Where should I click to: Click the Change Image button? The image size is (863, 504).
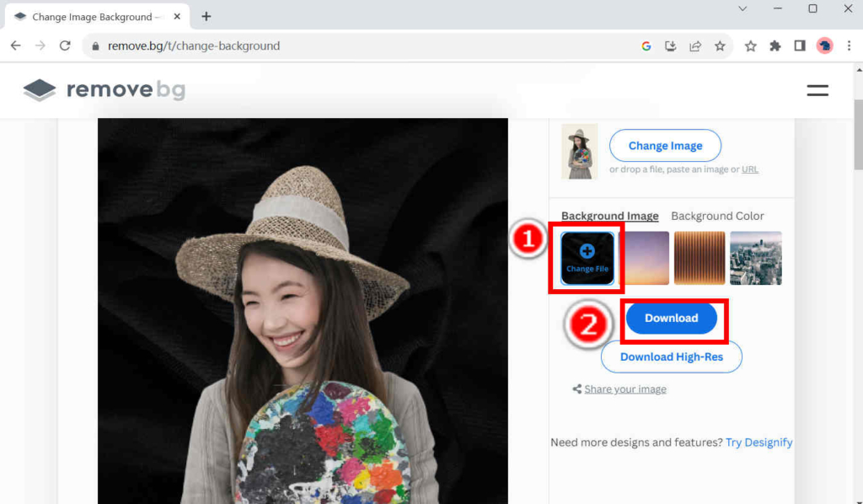[665, 145]
